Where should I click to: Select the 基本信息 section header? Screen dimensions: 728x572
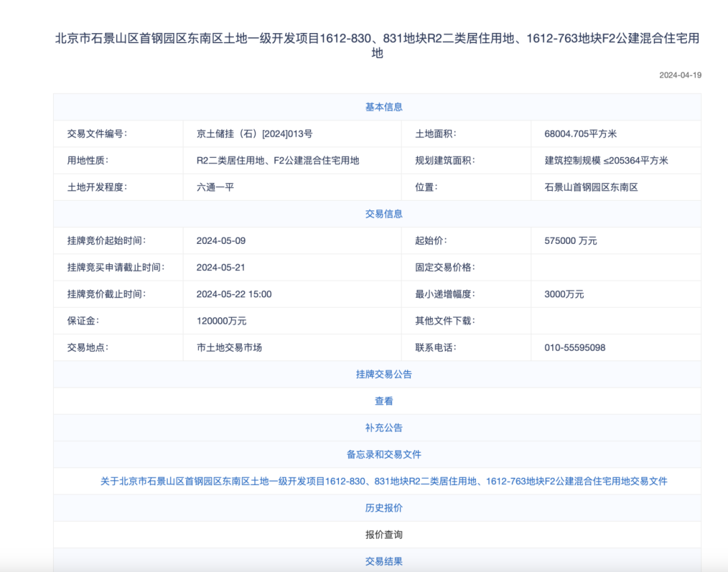(384, 106)
